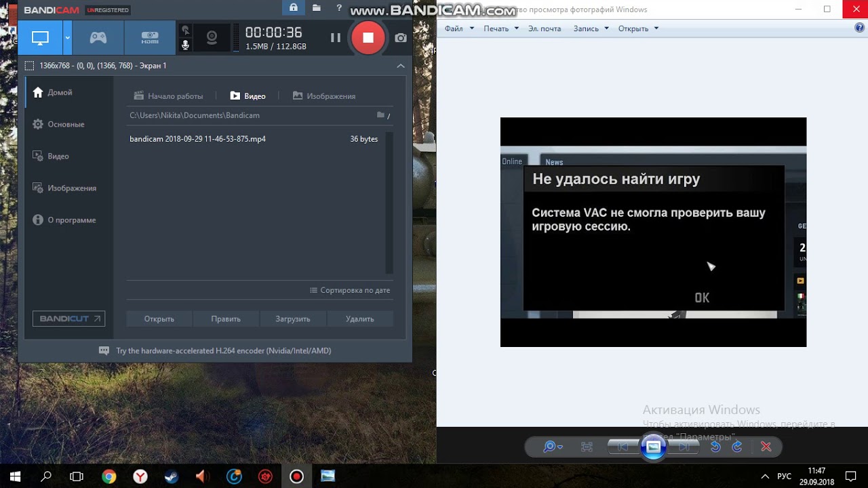Screen dimensions: 868x488
Task: Click the displayed VAC error photo
Action: tap(653, 232)
